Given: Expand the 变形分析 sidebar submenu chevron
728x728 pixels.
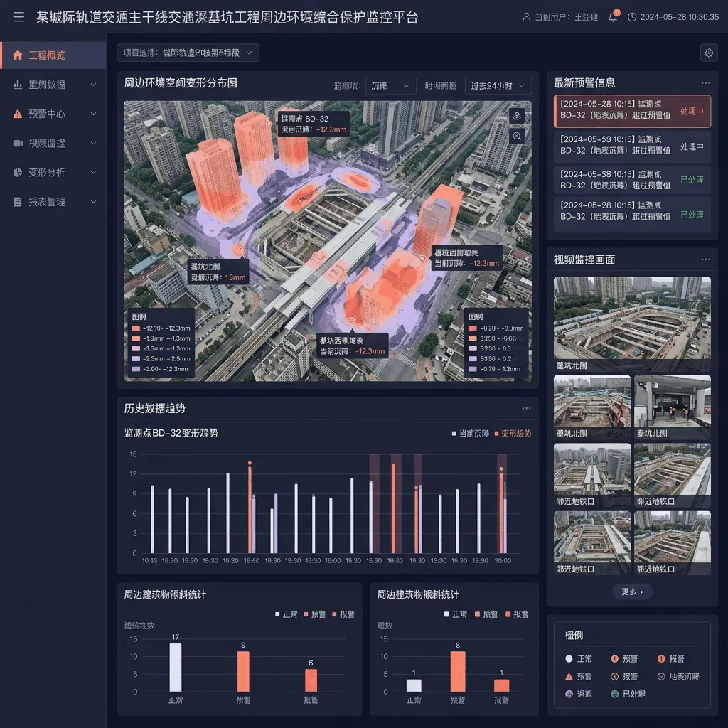Looking at the screenshot, I should click(x=93, y=172).
